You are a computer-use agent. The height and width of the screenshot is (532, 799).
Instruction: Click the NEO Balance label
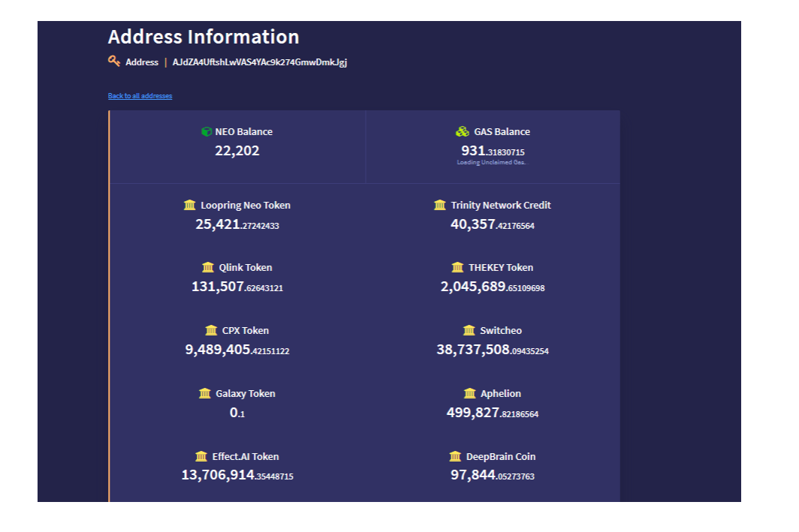(243, 132)
